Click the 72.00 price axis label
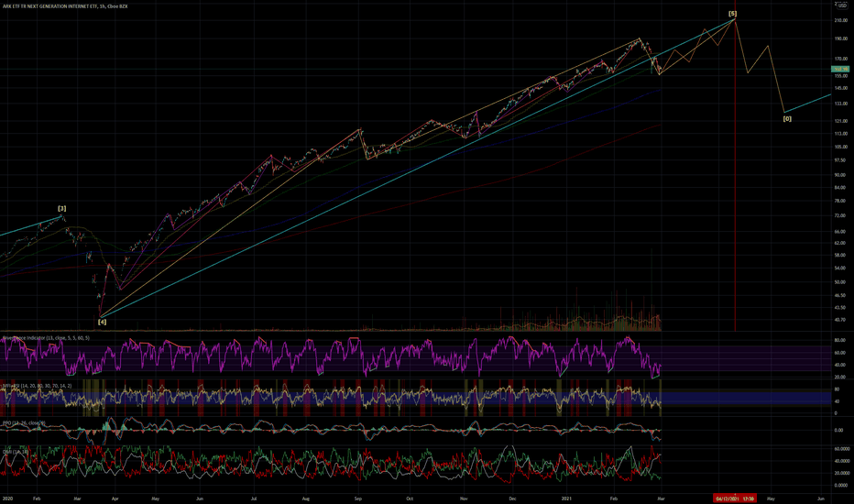This screenshot has height=504, width=854. (840, 216)
